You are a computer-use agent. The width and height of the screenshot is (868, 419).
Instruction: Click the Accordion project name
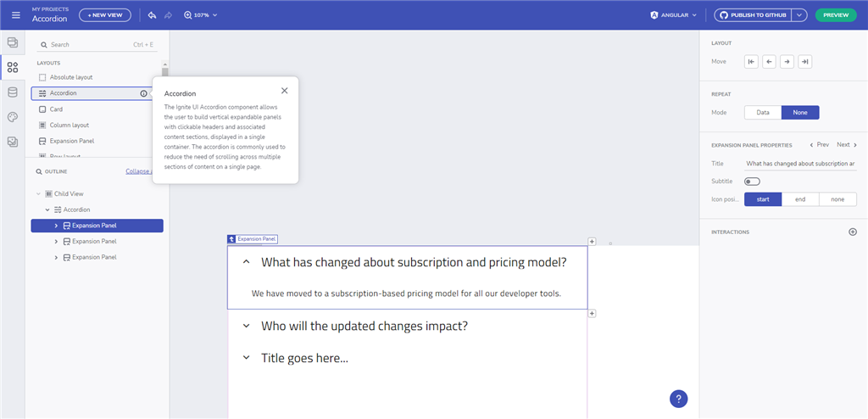click(x=49, y=19)
